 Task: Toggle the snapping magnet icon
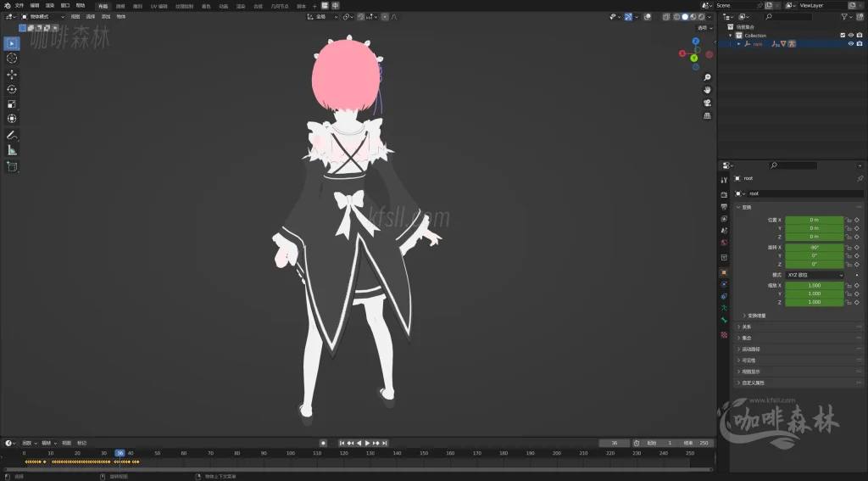click(361, 17)
